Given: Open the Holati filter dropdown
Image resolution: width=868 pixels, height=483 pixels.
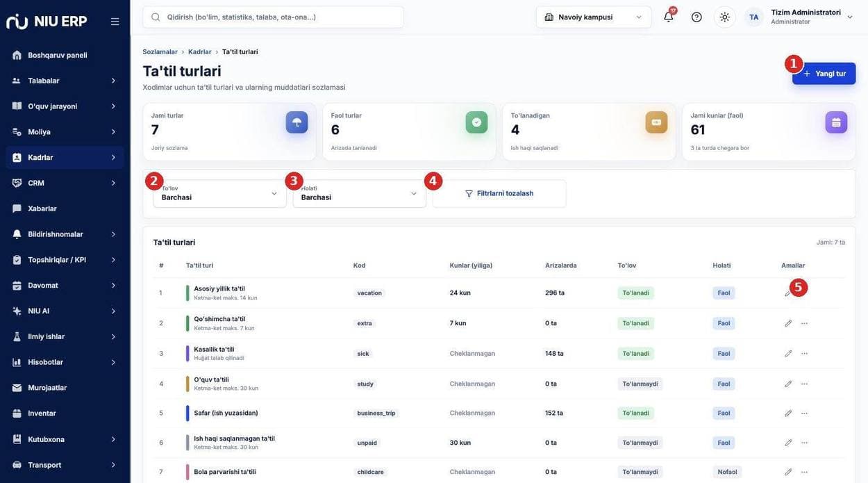Looking at the screenshot, I should pyautogui.click(x=359, y=194).
